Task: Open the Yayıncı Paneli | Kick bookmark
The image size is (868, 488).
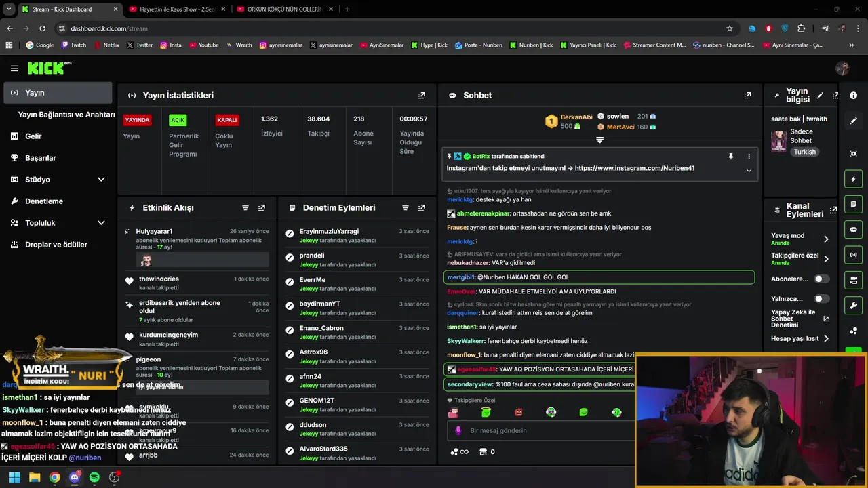Action: (589, 45)
